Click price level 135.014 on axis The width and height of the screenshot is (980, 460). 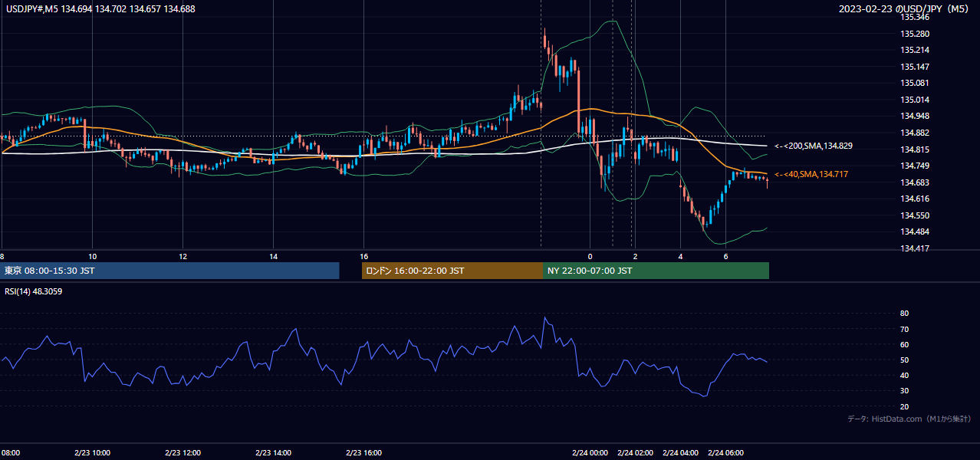point(915,100)
